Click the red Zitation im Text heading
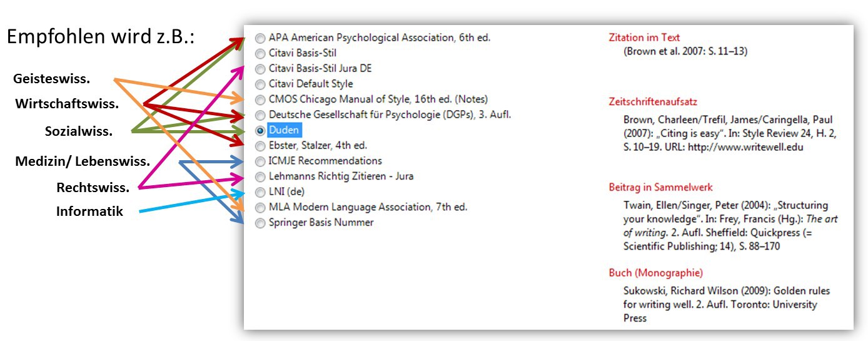Viewport: 868px width, 341px height. (x=644, y=38)
